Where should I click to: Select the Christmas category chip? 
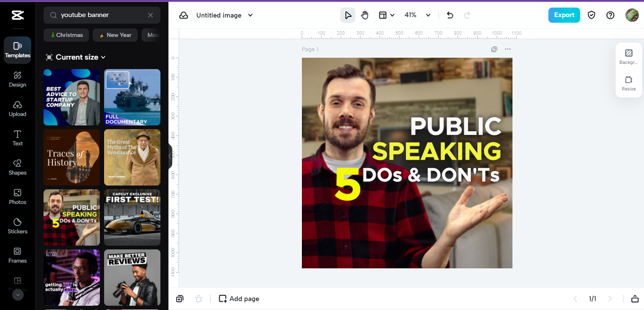coord(66,35)
